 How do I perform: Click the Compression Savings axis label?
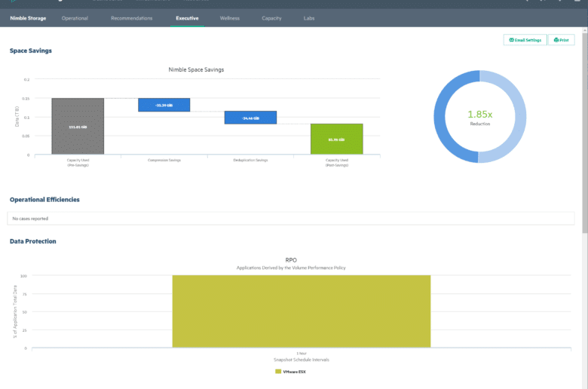click(x=164, y=160)
